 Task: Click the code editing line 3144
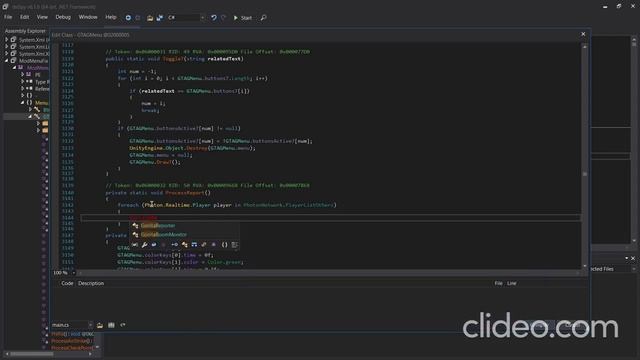coord(330,218)
